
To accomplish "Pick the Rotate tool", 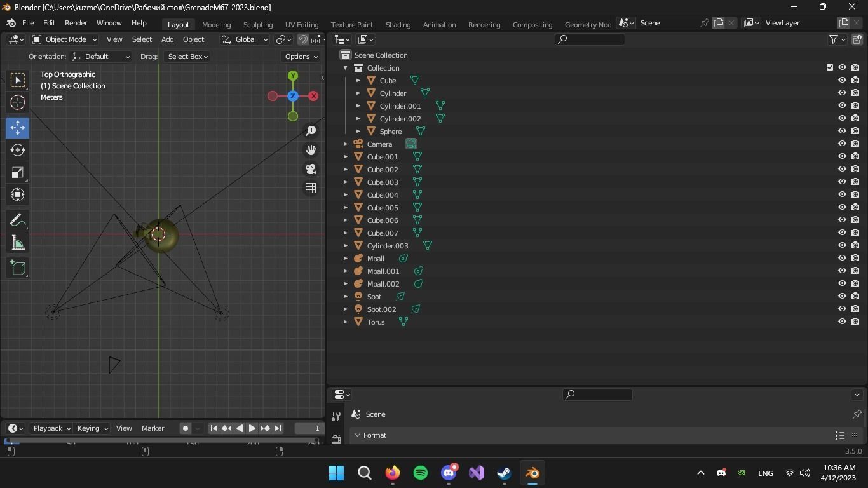I will [18, 150].
